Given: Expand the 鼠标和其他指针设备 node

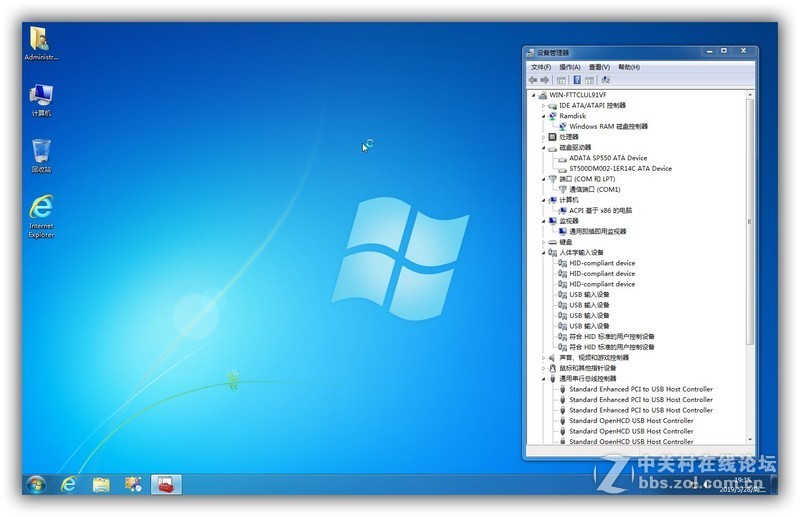Looking at the screenshot, I should click(x=543, y=368).
